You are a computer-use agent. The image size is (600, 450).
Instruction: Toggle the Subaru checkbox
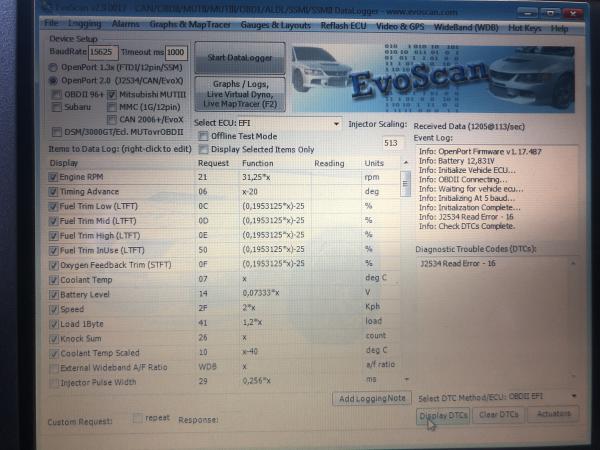coord(57,107)
